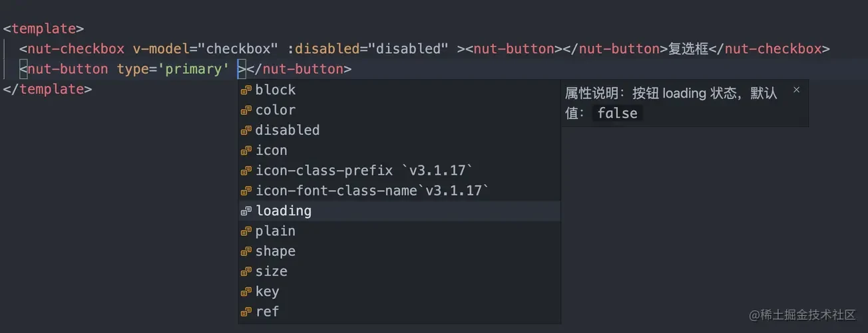868x333 pixels.
Task: Click property icon beside key suggestion
Action: point(246,292)
